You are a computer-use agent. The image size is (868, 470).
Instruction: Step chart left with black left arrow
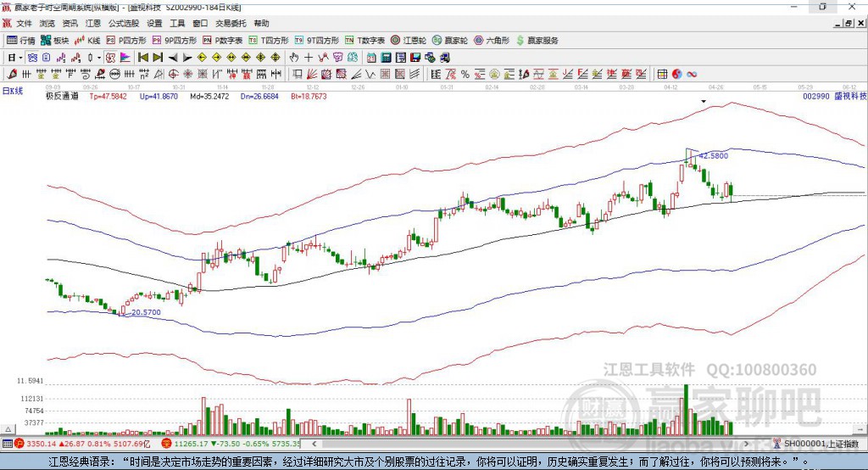(x=173, y=58)
